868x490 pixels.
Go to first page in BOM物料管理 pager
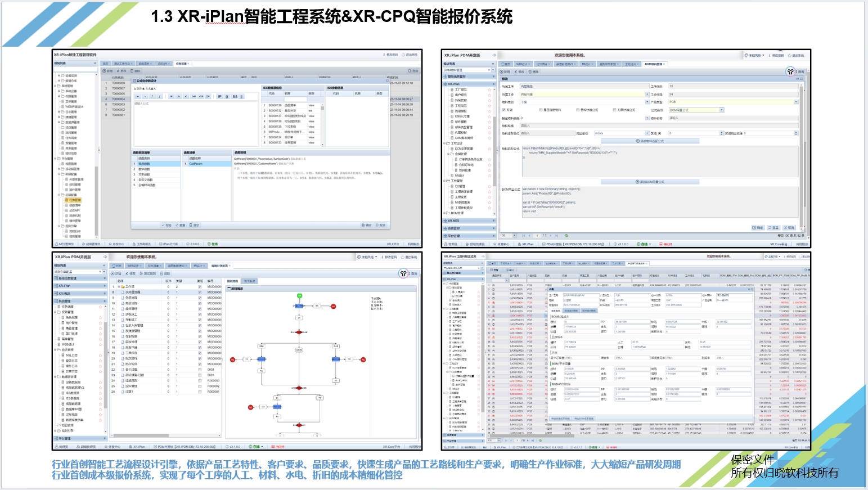point(524,236)
